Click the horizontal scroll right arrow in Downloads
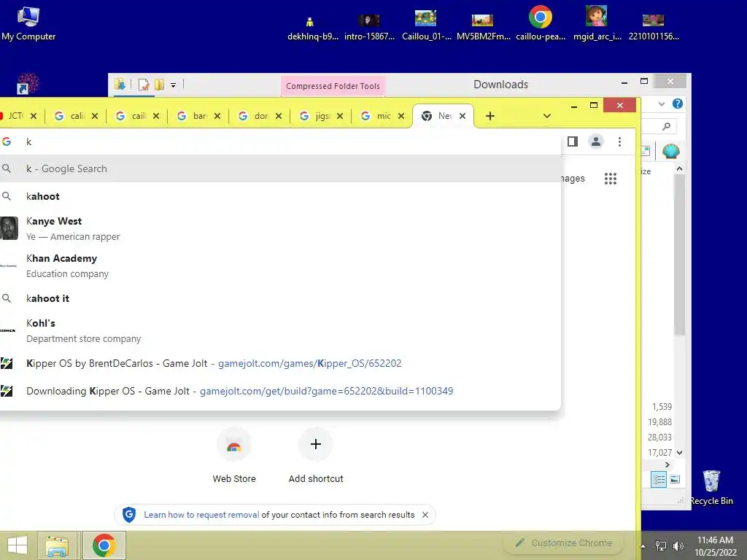This screenshot has width=747, height=560. [x=667, y=464]
